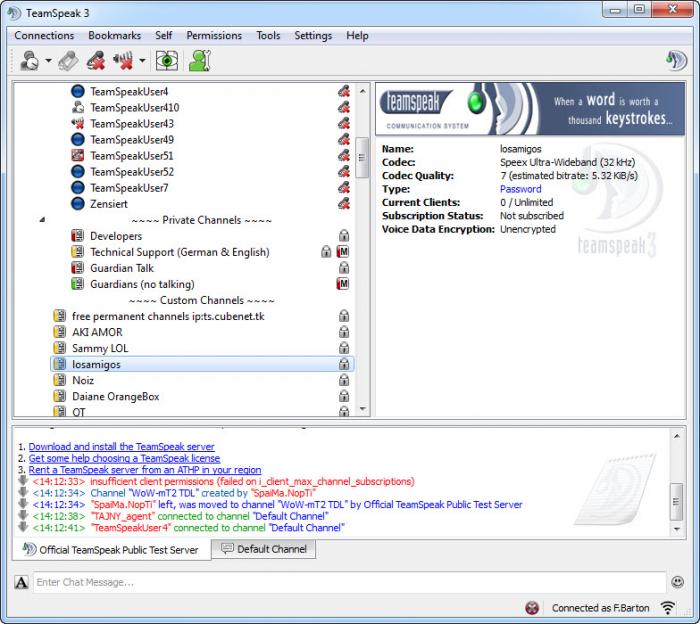700x624 pixels.
Task: Open Download and install the TeamSpeak server link
Action: [x=121, y=446]
